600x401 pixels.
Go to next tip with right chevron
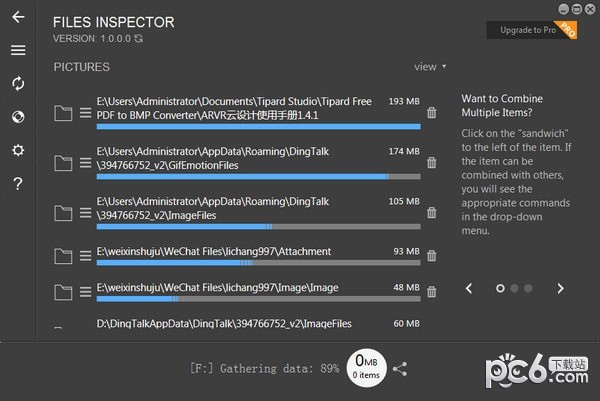point(560,288)
